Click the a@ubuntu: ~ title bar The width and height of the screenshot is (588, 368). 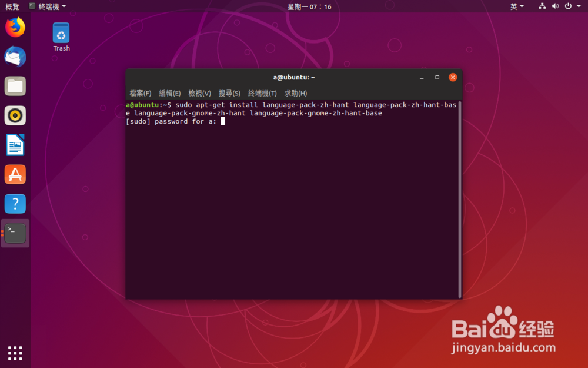[x=293, y=77]
